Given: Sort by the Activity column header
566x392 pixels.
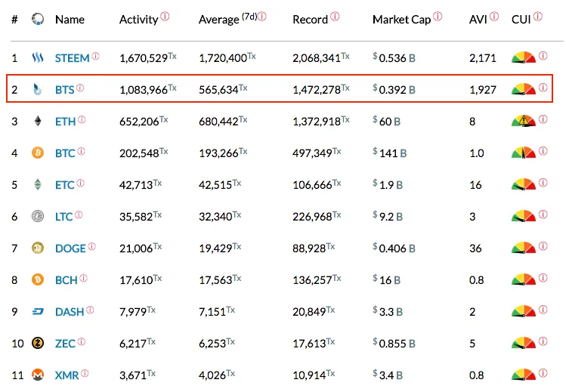Looking at the screenshot, I should tap(139, 20).
